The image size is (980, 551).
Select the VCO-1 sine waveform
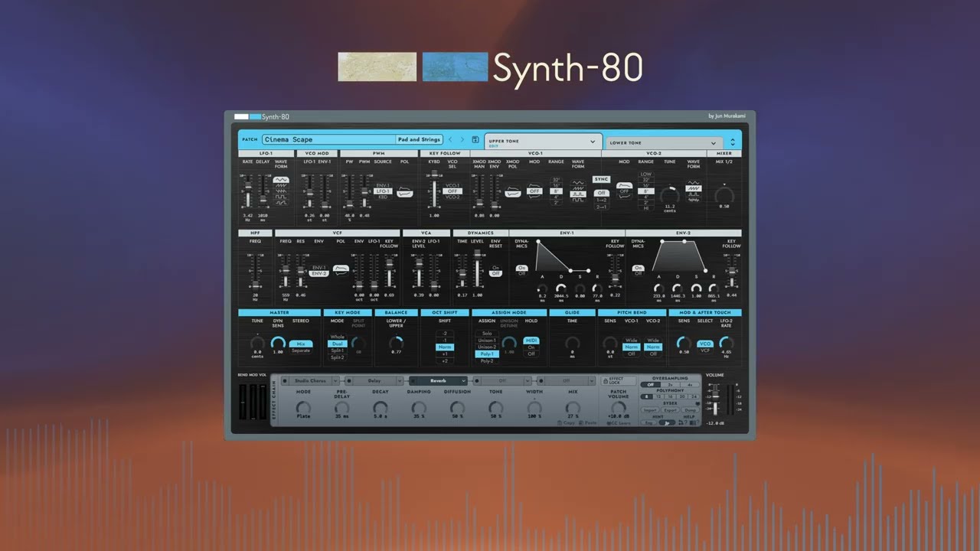coord(578,183)
